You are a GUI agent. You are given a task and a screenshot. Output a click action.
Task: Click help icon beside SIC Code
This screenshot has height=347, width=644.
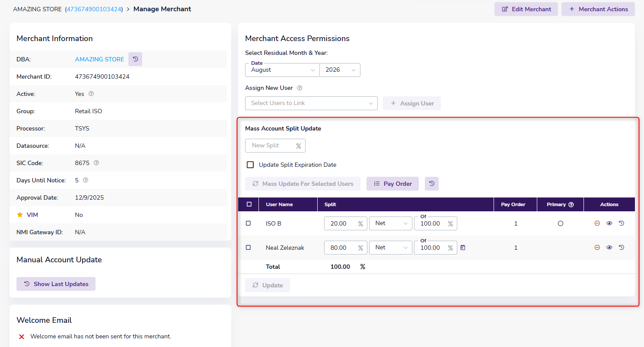click(96, 163)
